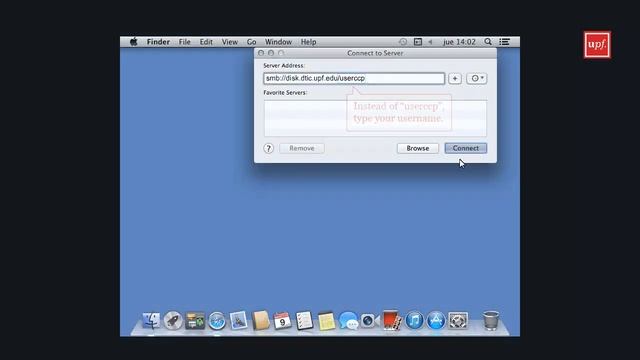Open Photo Booth in the Dock
The height and width of the screenshot is (360, 640).
coord(392,320)
